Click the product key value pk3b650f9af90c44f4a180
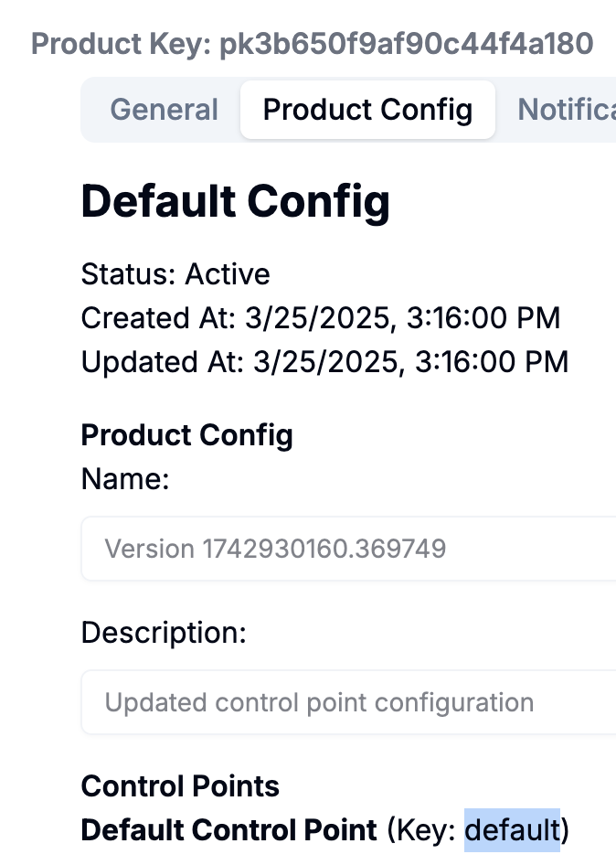This screenshot has width=616, height=865. [407, 43]
